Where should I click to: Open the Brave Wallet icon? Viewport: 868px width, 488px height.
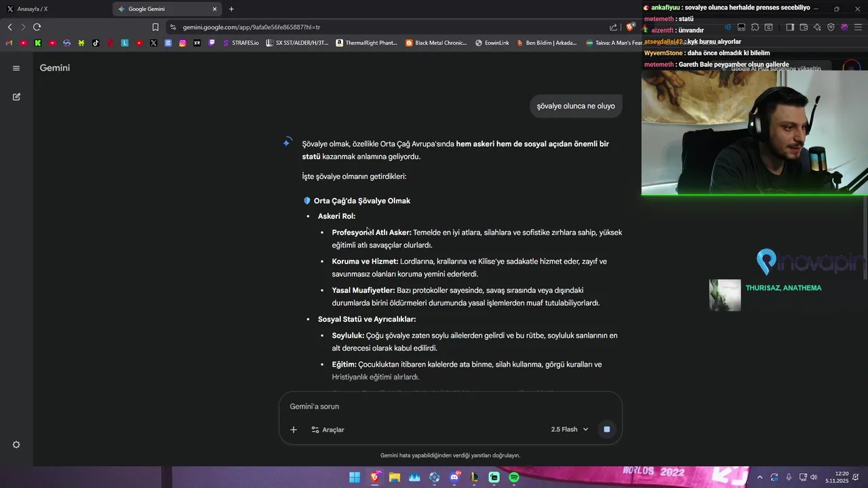pos(804,27)
